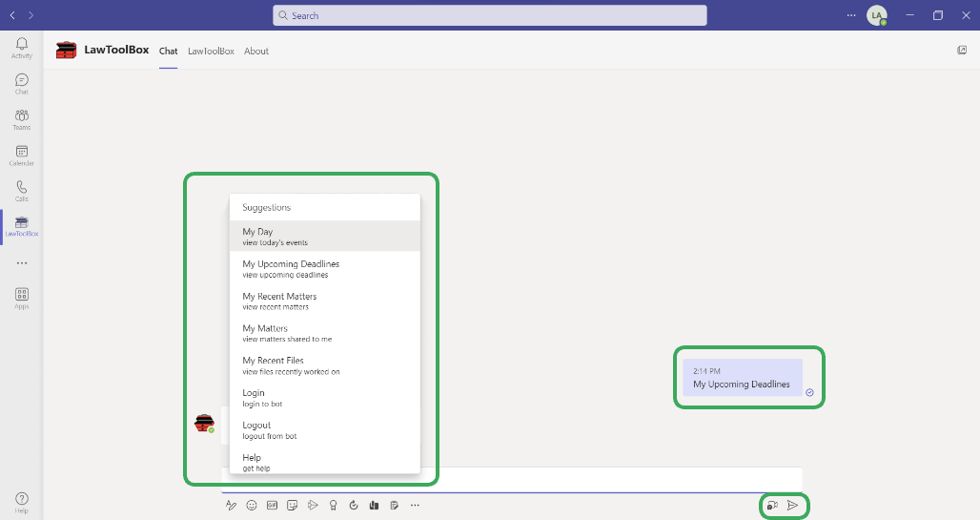Viewport: 980px width, 520px height.
Task: Open the Activity feed
Action: pos(21,48)
